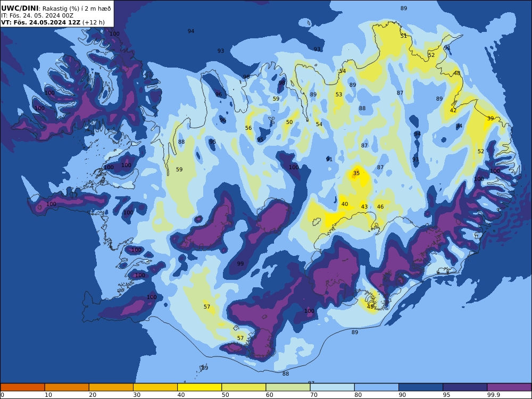Click the legend label '10'
This screenshot has width=532, height=399.
(x=48, y=395)
